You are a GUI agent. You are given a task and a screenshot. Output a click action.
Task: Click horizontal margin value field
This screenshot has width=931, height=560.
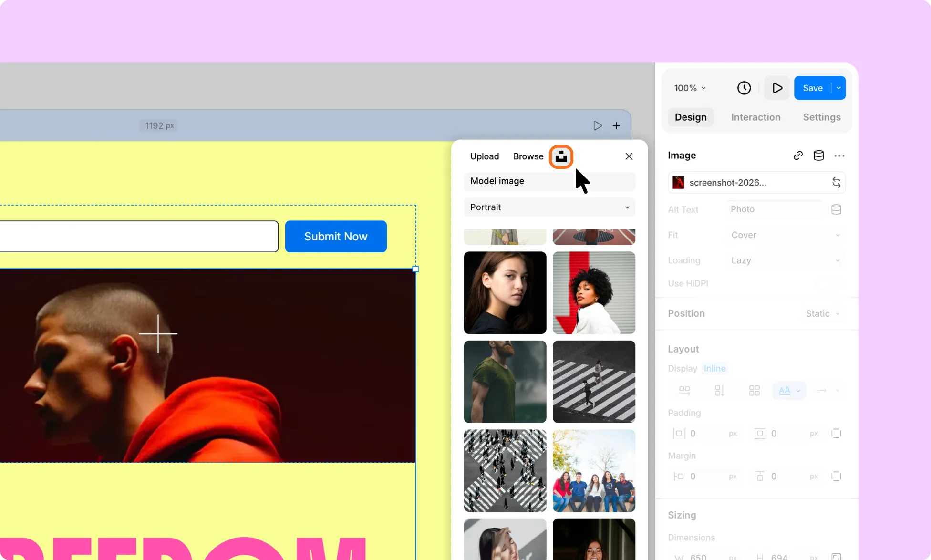[706, 477]
